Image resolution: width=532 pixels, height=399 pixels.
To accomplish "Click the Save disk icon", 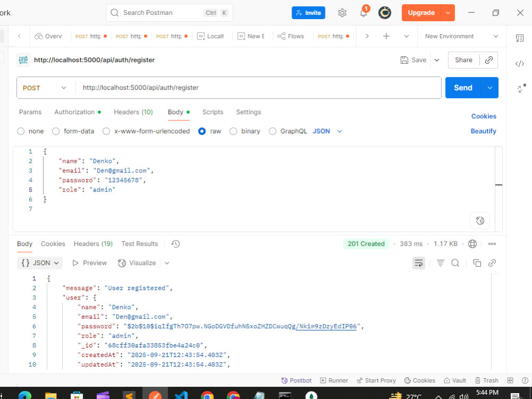I will 404,60.
